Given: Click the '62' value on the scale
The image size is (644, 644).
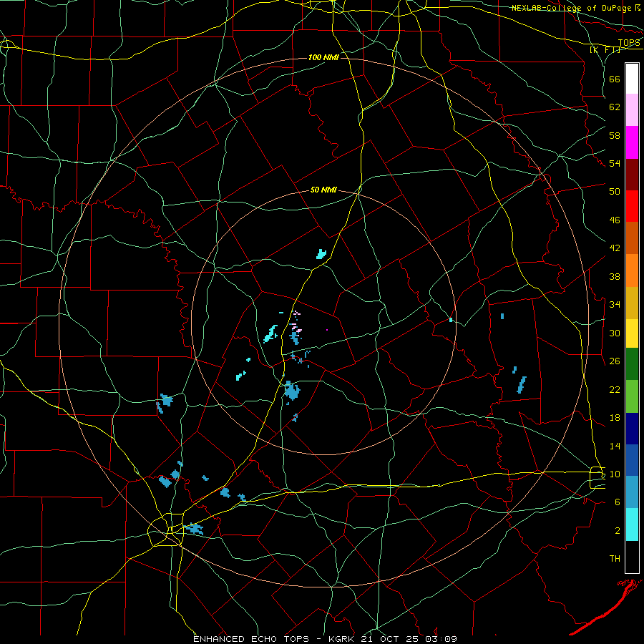Looking at the screenshot, I should 615,107.
